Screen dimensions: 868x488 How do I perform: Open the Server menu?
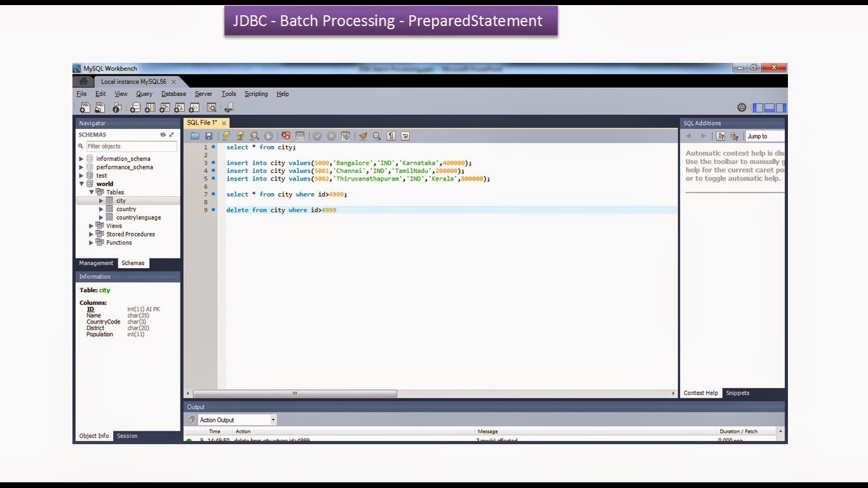(x=203, y=94)
